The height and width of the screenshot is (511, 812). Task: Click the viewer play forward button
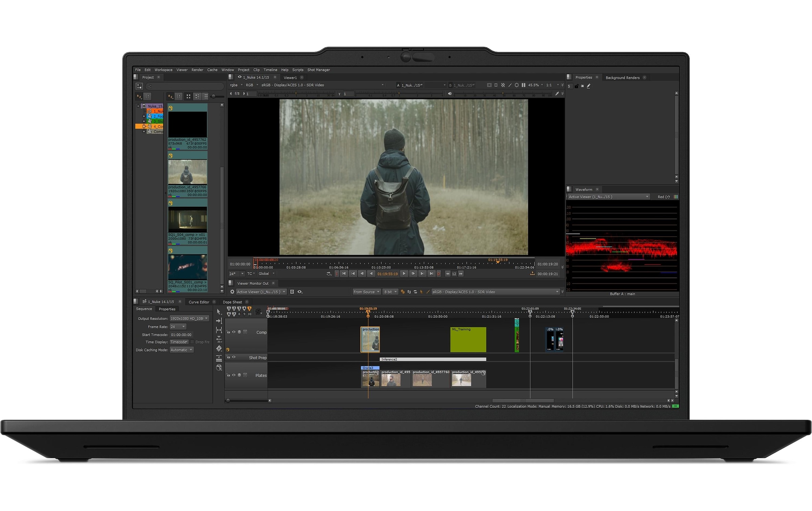pos(404,274)
